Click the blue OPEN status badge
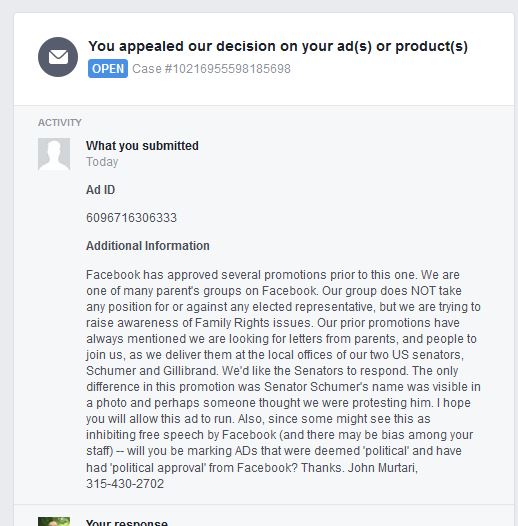 pos(108,68)
